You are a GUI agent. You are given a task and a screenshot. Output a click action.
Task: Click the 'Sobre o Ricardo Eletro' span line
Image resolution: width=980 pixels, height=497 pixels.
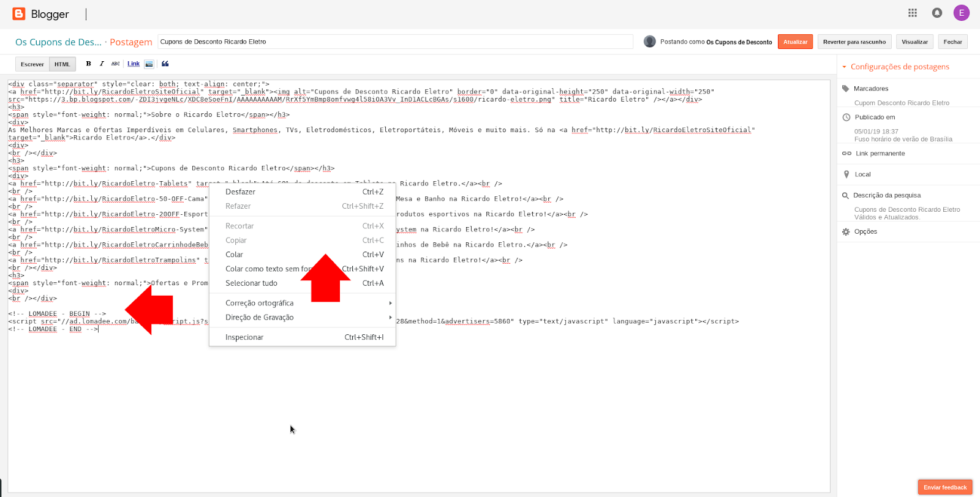pyautogui.click(x=149, y=114)
